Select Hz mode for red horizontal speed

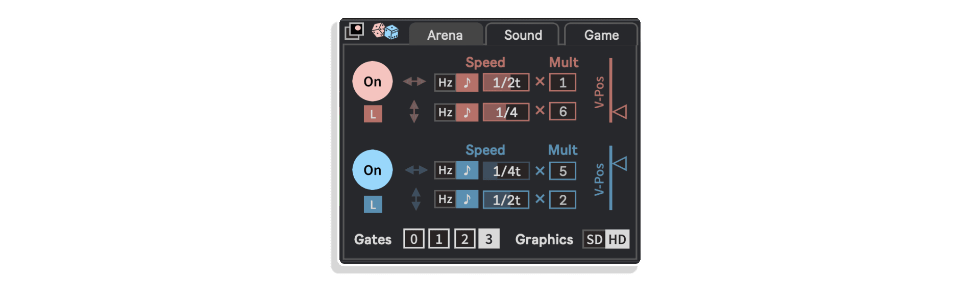point(445,83)
